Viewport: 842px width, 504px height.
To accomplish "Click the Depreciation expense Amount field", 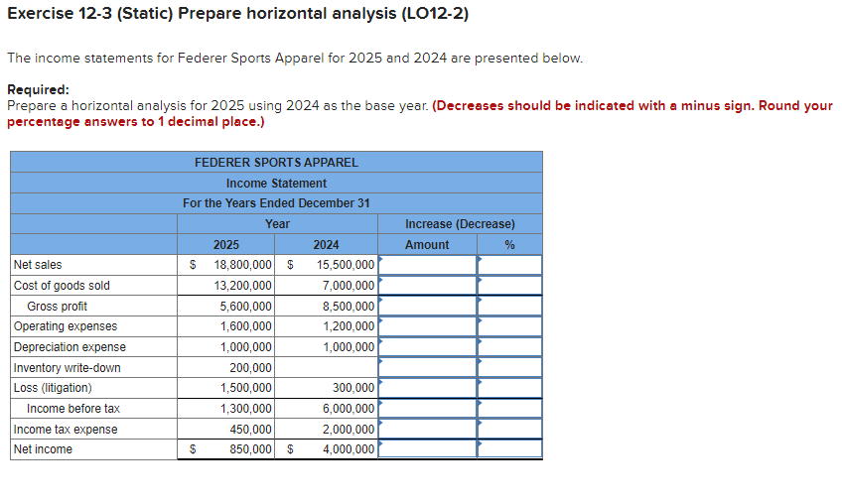I will [x=427, y=346].
